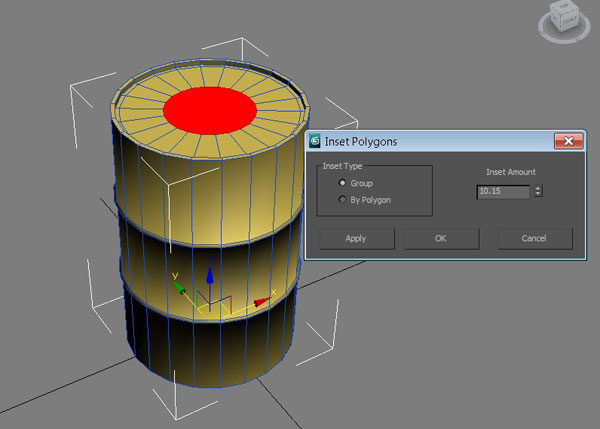This screenshot has height=429, width=600.
Task: Increase Inset Amount with spinner up arrow
Action: pos(538,187)
